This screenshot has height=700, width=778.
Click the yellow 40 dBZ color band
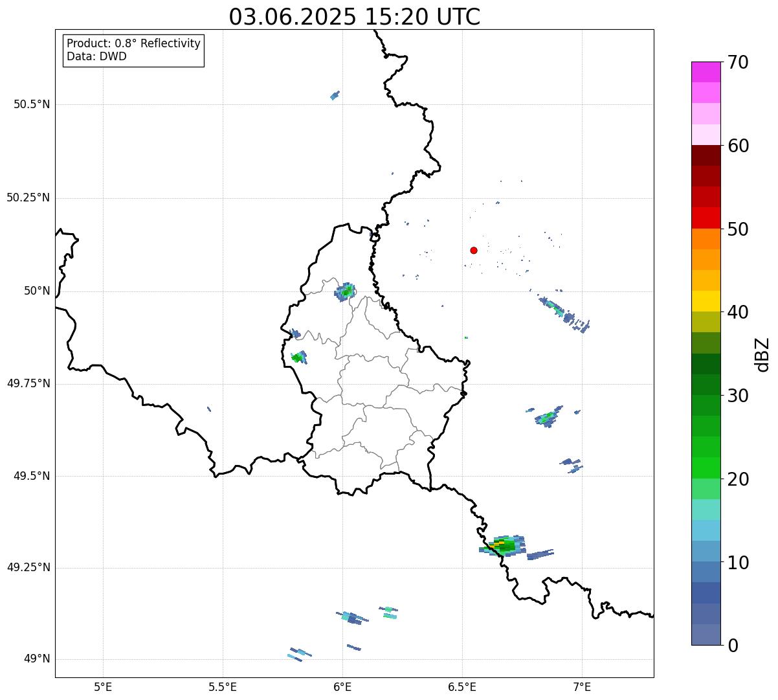[706, 301]
